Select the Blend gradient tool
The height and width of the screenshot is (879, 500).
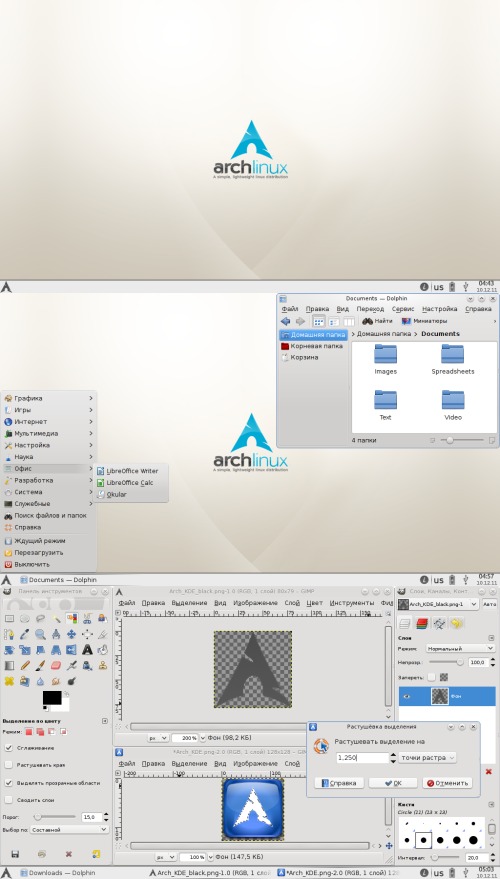(x=9, y=666)
